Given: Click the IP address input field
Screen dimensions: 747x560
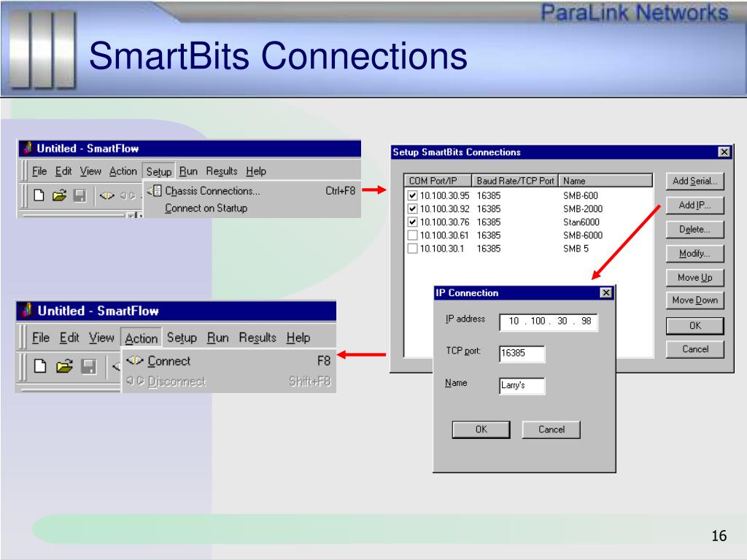Looking at the screenshot, I should (549, 322).
